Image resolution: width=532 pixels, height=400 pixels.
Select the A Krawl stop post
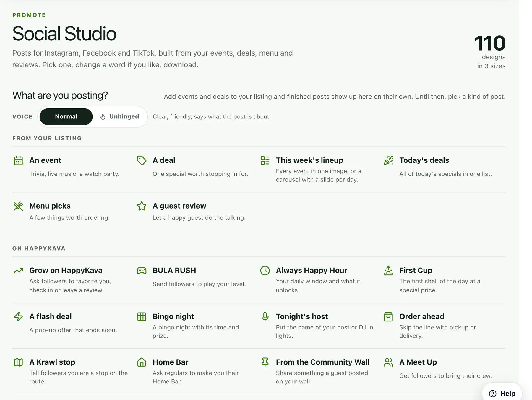(x=74, y=371)
